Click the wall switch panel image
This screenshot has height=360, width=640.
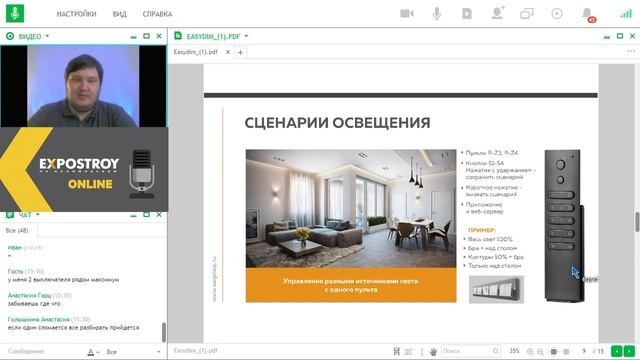tap(496, 289)
